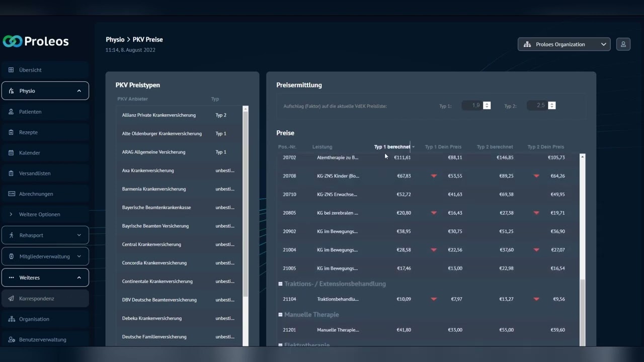Sort by Typ 1 Dein Preis column
644x362 pixels.
443,147
